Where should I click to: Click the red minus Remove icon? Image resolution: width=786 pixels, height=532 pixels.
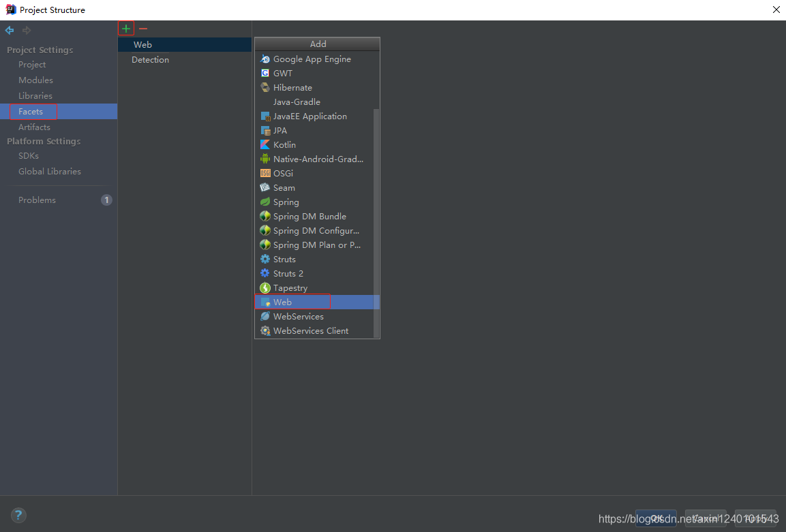(143, 29)
